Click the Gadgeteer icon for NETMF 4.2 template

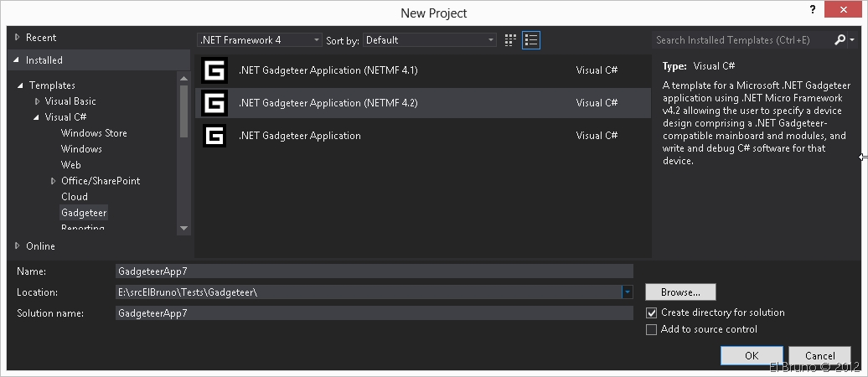214,103
